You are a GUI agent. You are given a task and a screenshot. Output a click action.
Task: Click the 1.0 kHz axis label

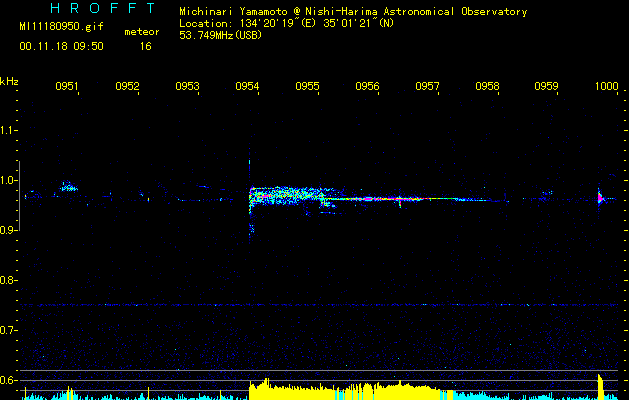click(7, 181)
